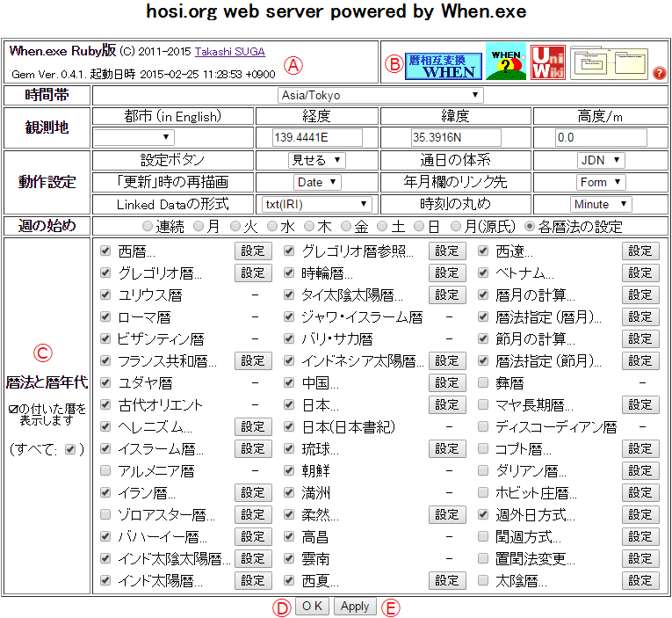
Task: Enable the アルメニア暦 checkbox
Action: [106, 470]
